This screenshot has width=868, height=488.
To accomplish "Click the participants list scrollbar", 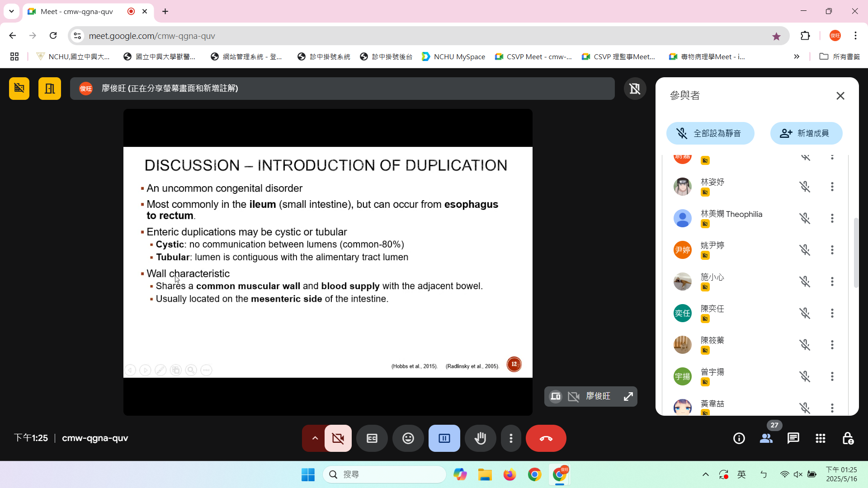I will 855,253.
